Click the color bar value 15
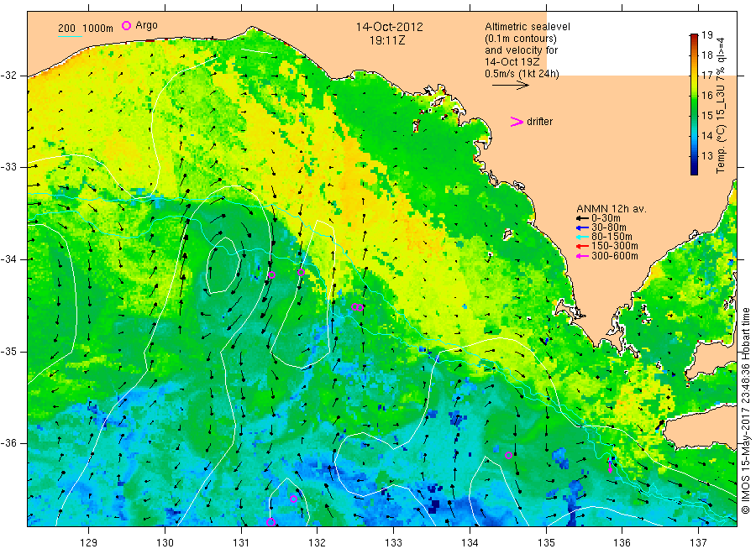756x554 pixels. click(x=706, y=116)
